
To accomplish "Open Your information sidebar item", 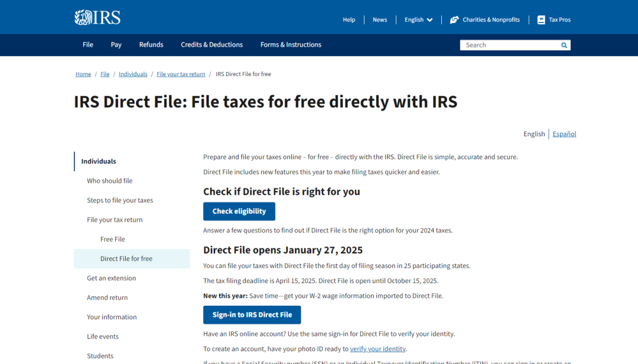I will pyautogui.click(x=112, y=317).
